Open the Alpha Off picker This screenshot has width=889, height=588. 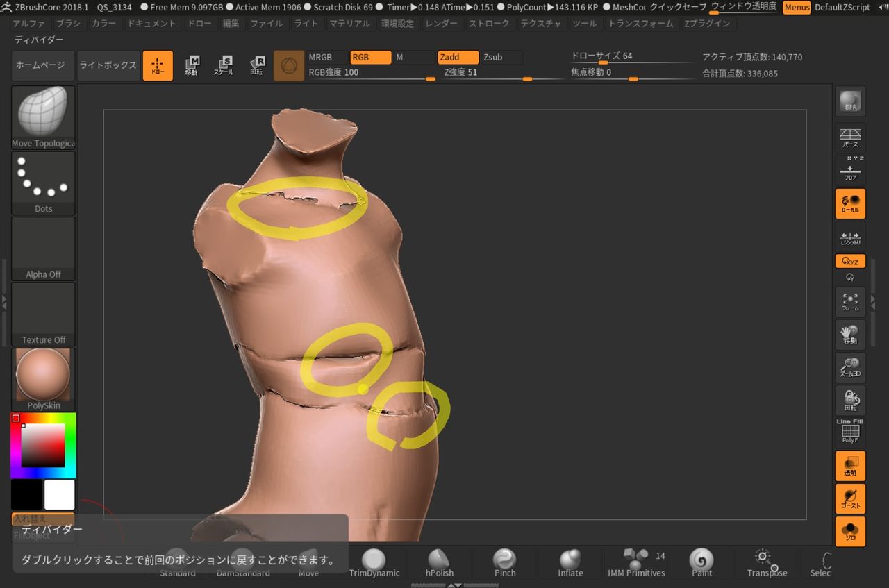43,249
